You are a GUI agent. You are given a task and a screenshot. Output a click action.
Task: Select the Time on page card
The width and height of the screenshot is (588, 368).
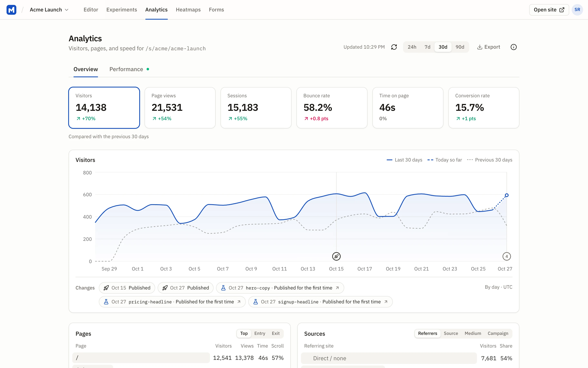[408, 108]
